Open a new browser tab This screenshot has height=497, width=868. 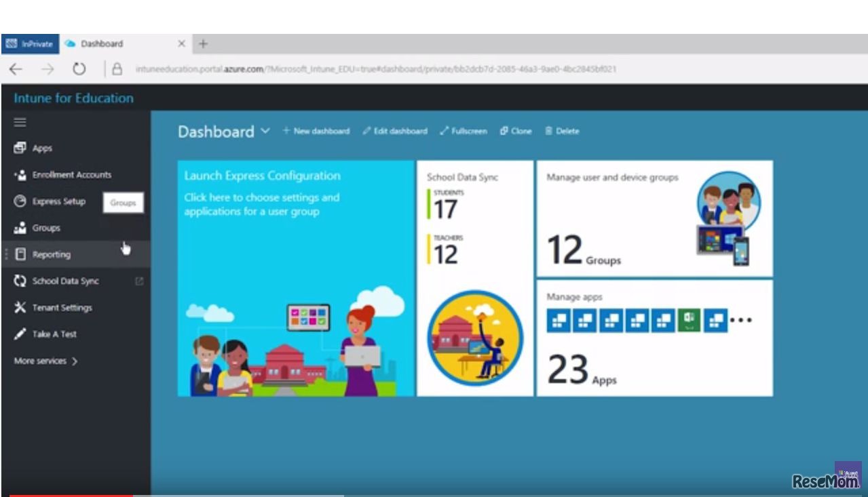[x=203, y=43]
